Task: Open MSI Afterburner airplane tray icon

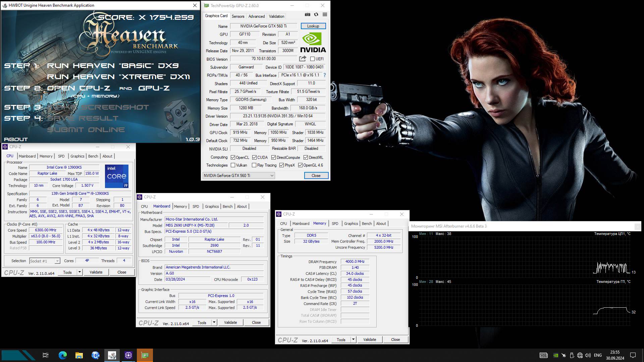Action: point(564,355)
